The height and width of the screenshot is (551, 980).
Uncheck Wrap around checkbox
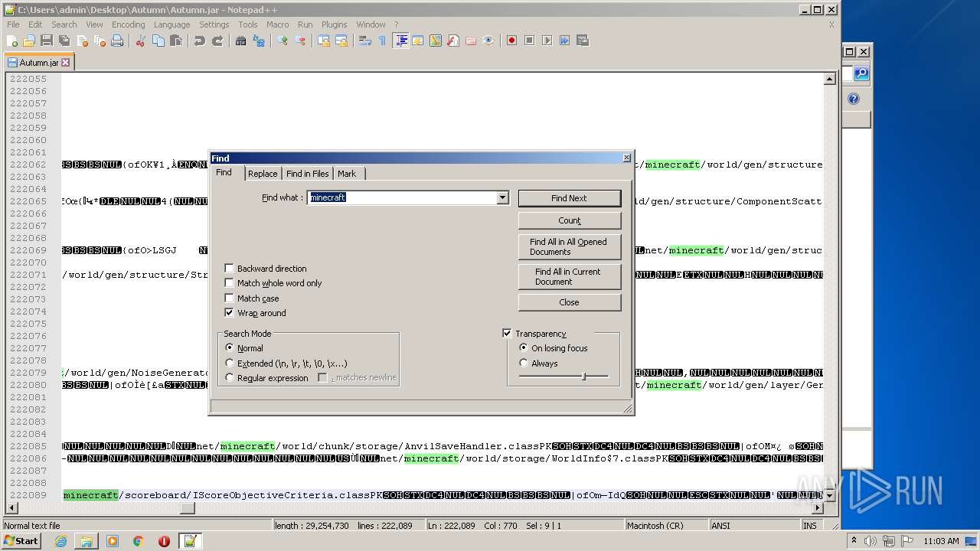click(x=229, y=313)
